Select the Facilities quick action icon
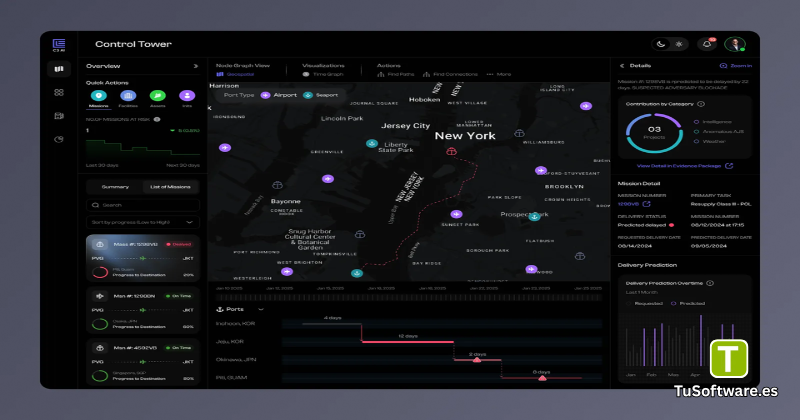 (128, 95)
